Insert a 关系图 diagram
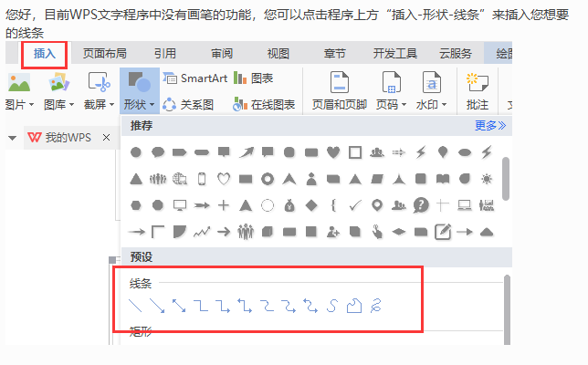The width and height of the screenshot is (588, 365). [188, 105]
